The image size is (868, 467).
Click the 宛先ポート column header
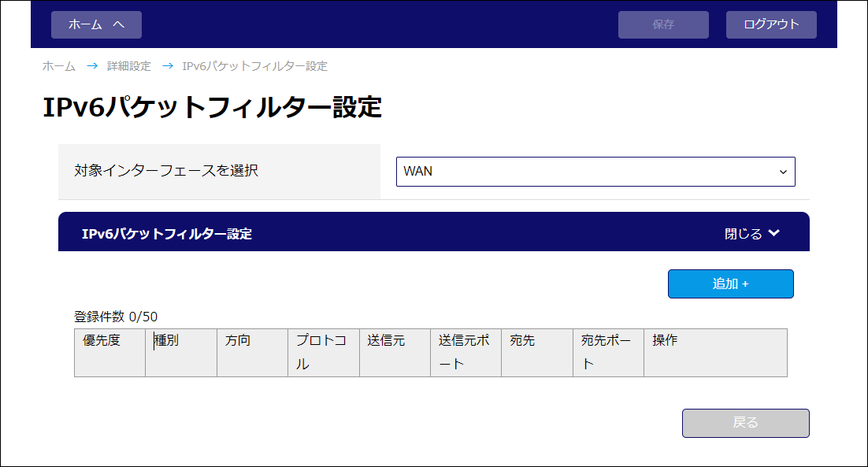[608, 352]
